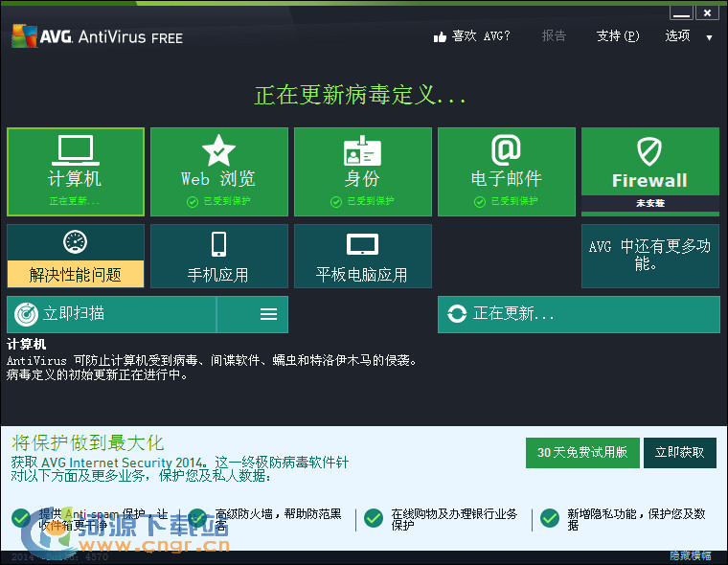Click the 未安装 status under Firewall
This screenshot has width=728, height=565.
650,203
